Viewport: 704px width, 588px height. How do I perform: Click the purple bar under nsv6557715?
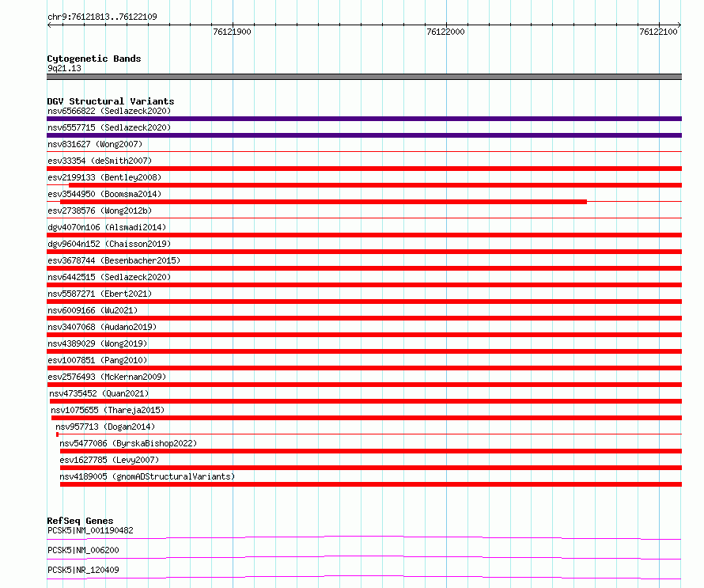(x=364, y=135)
